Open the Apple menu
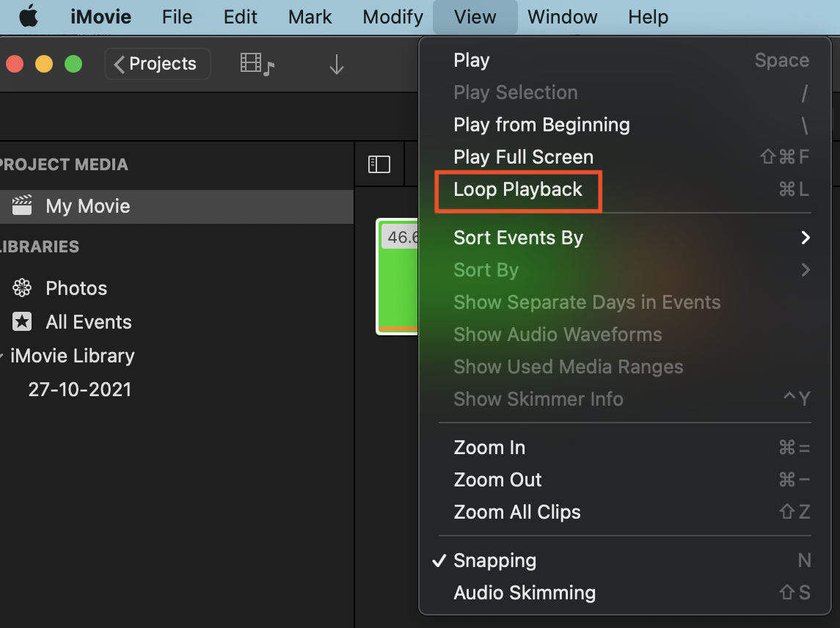This screenshot has height=628, width=840. pos(29,16)
